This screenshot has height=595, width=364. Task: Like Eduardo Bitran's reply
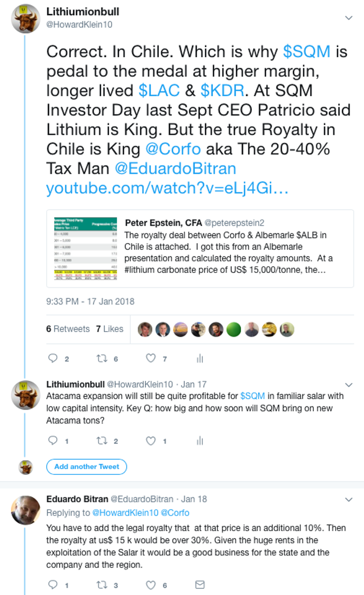pyautogui.click(x=151, y=585)
